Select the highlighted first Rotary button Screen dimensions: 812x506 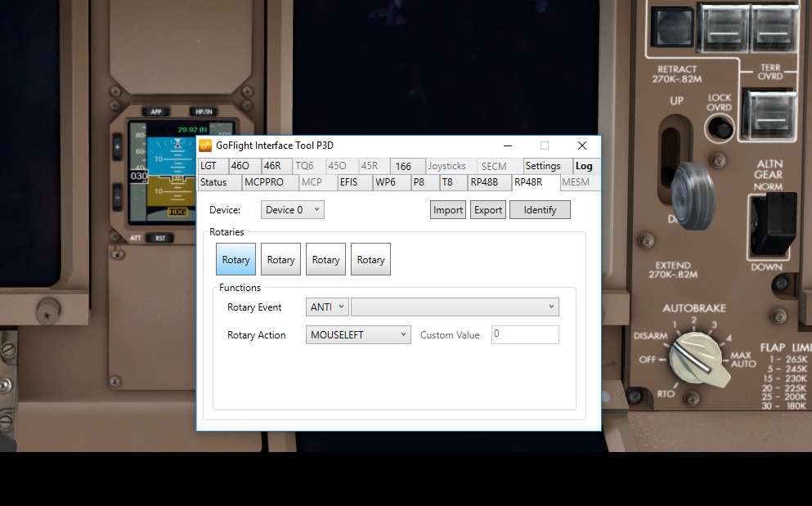[x=236, y=260]
